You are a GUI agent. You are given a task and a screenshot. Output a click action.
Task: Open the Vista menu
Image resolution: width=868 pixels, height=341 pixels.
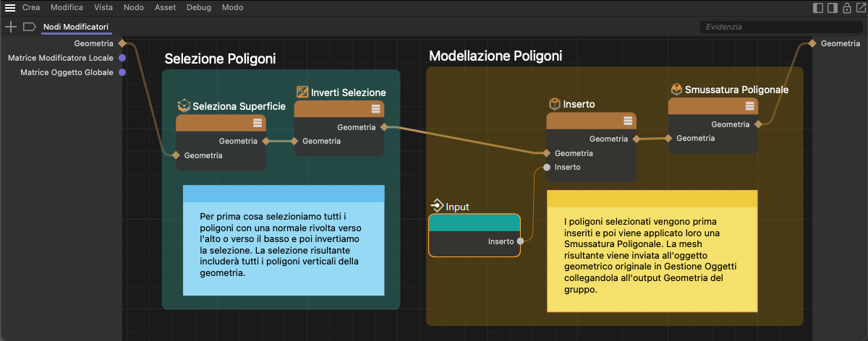point(103,7)
